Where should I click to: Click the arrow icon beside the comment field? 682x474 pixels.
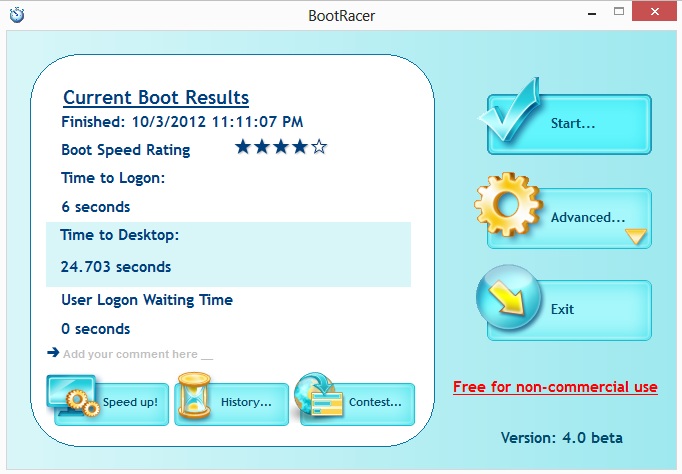[x=53, y=352]
